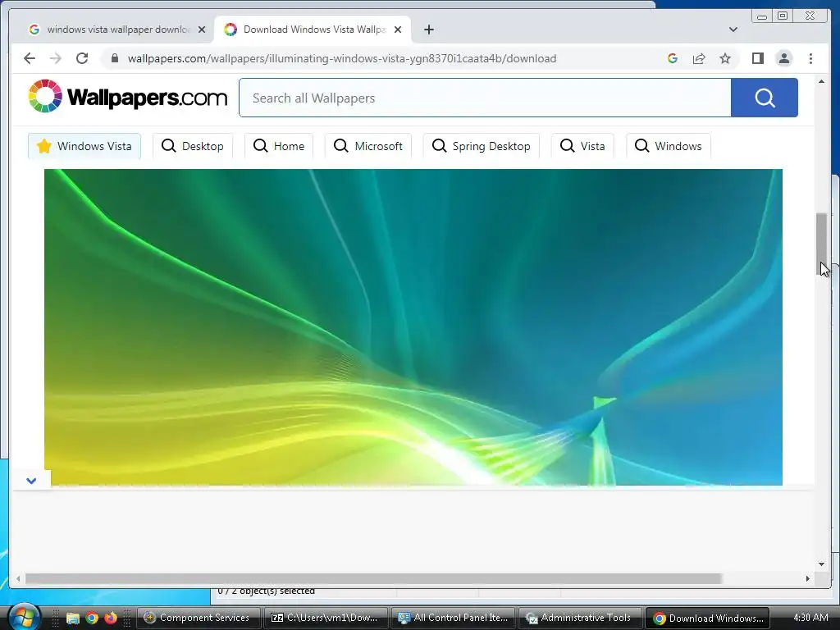
Task: Click the browser forward arrow
Action: (56, 58)
